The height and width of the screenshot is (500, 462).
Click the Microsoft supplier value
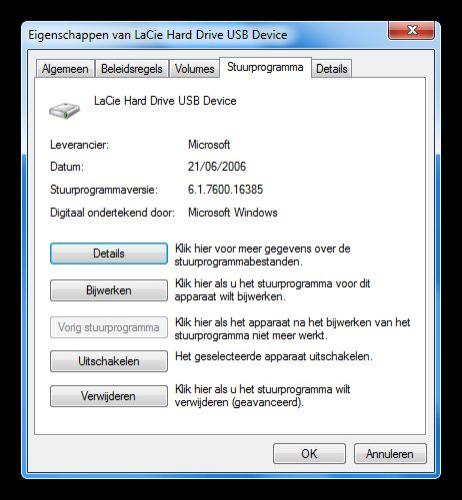pos(209,145)
